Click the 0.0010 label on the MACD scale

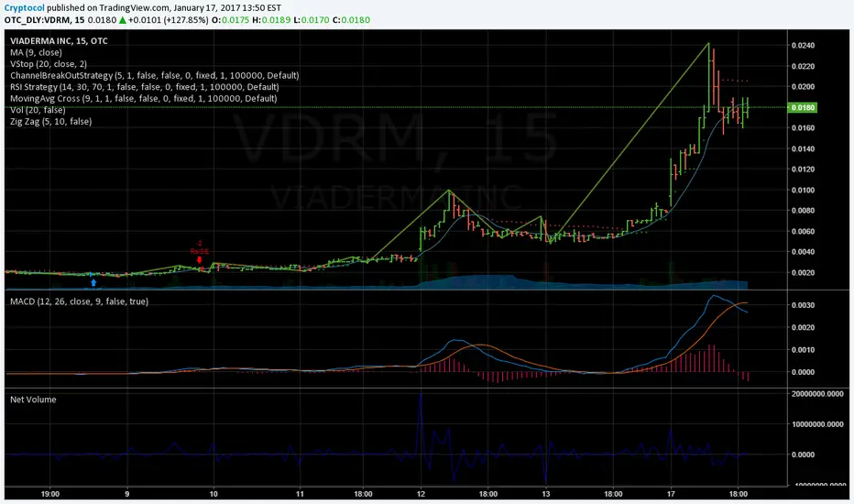point(803,350)
